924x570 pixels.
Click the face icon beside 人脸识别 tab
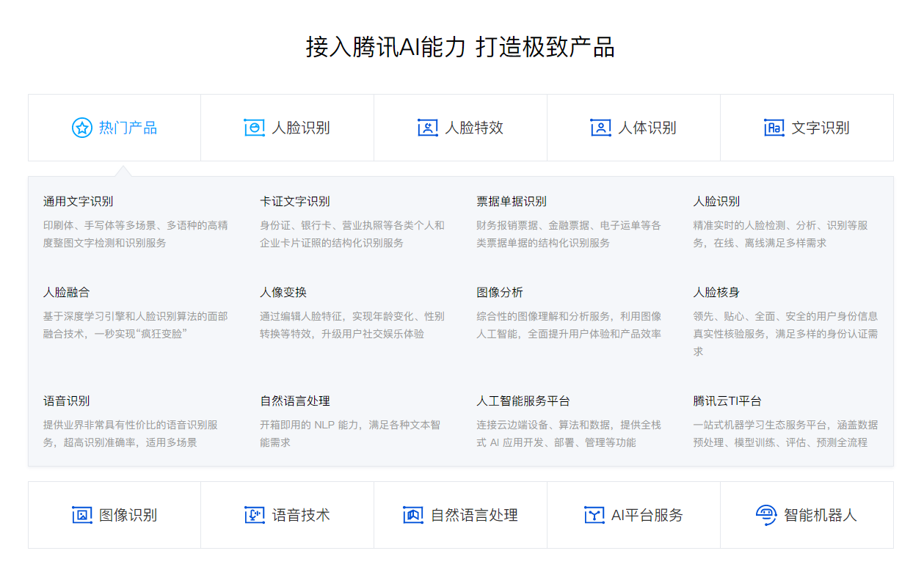coord(254,128)
